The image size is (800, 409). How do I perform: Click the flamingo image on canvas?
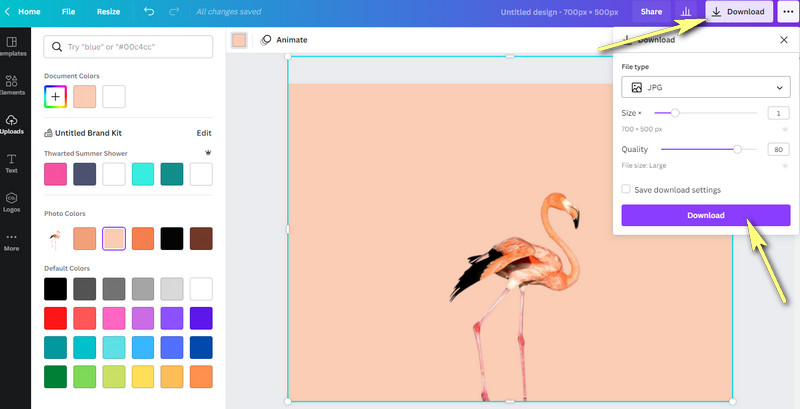[x=515, y=296]
